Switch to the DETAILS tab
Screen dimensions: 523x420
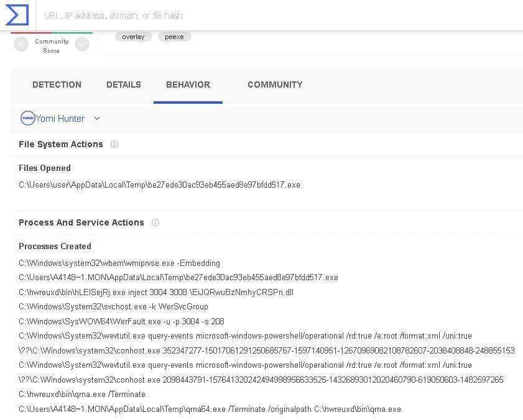pyautogui.click(x=124, y=84)
